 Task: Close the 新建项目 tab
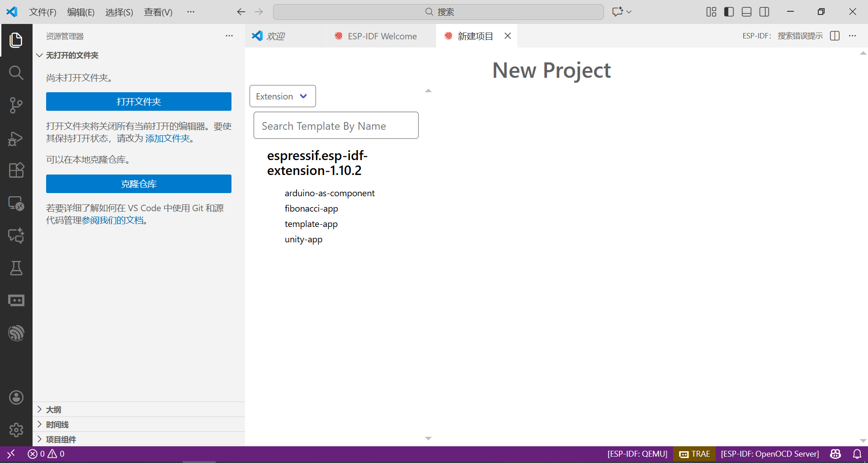click(x=508, y=36)
